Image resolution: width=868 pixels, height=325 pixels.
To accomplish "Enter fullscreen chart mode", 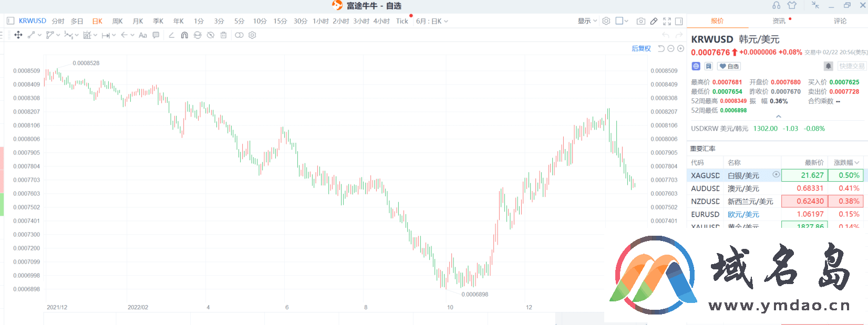I will (667, 21).
